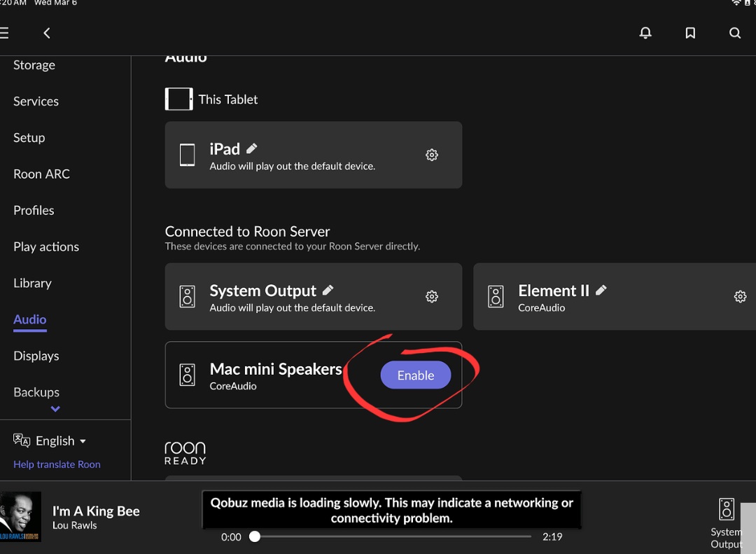Screen dimensions: 756x554
Task: Open Library settings
Action: (x=32, y=283)
